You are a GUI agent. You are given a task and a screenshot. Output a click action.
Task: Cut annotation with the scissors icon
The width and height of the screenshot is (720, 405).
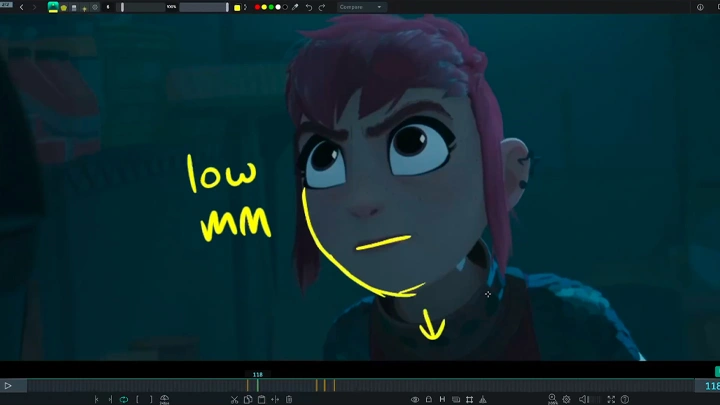point(234,399)
